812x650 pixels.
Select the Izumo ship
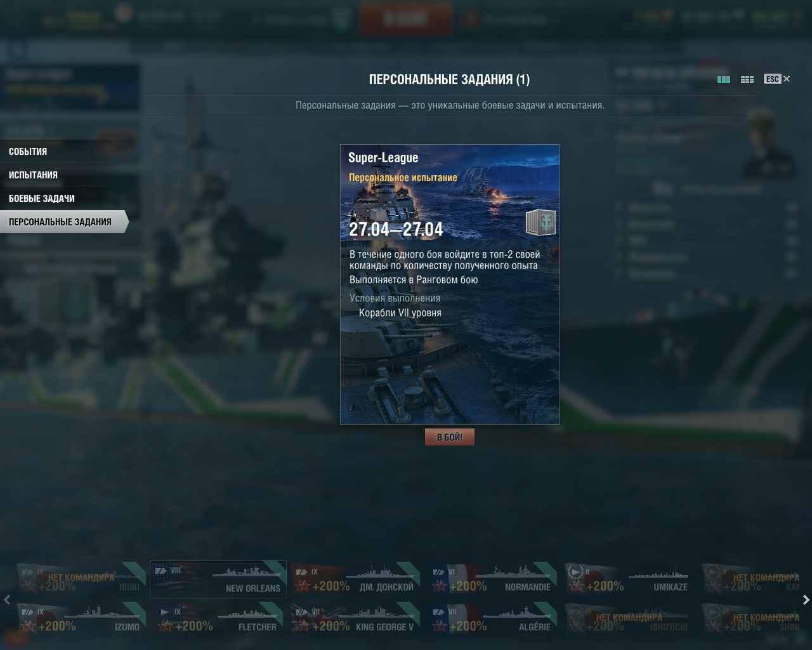pyautogui.click(x=81, y=619)
